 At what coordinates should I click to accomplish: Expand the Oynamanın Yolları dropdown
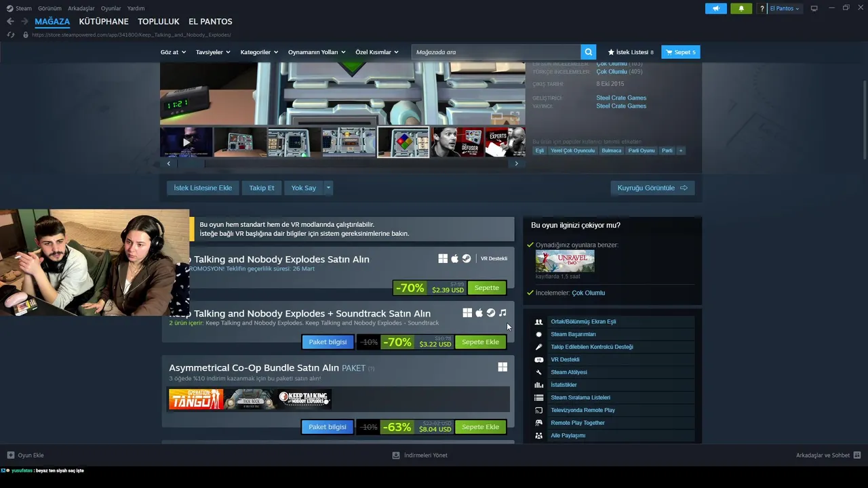(x=317, y=52)
